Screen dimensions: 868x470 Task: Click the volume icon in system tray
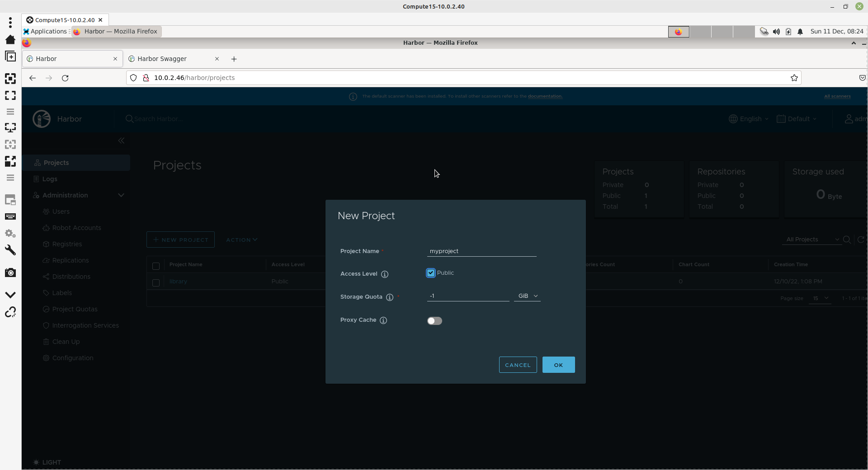click(x=776, y=32)
